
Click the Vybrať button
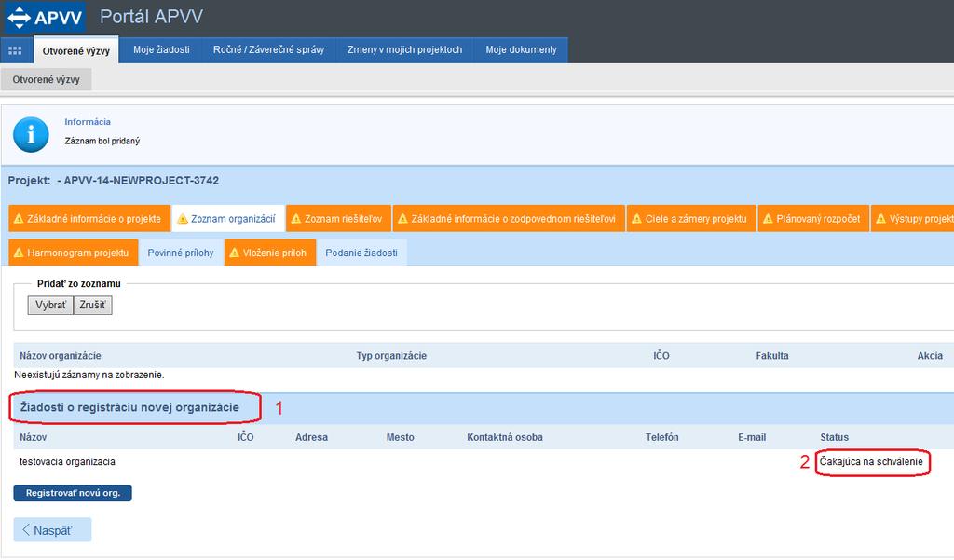(x=50, y=305)
